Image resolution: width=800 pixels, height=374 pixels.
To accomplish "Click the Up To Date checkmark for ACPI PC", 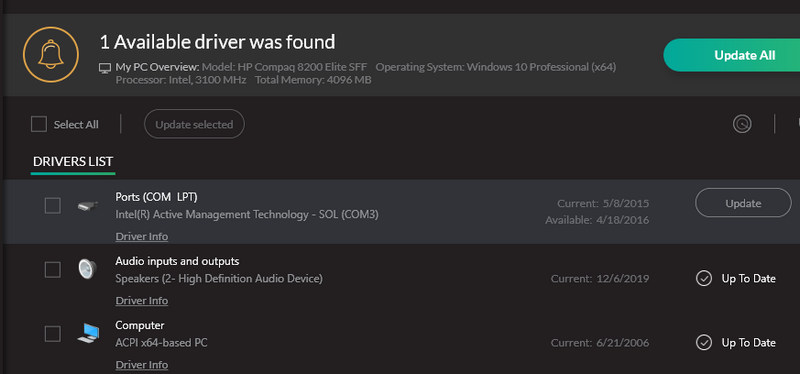I will pos(704,342).
